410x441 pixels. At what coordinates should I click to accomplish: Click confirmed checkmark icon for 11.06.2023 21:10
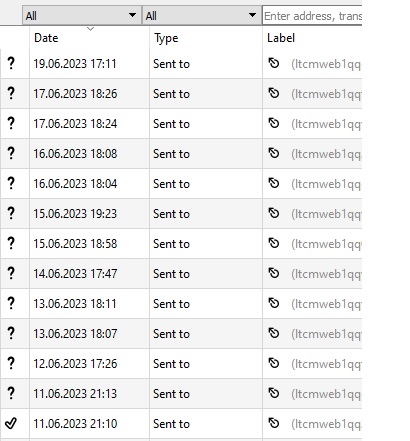point(11,423)
